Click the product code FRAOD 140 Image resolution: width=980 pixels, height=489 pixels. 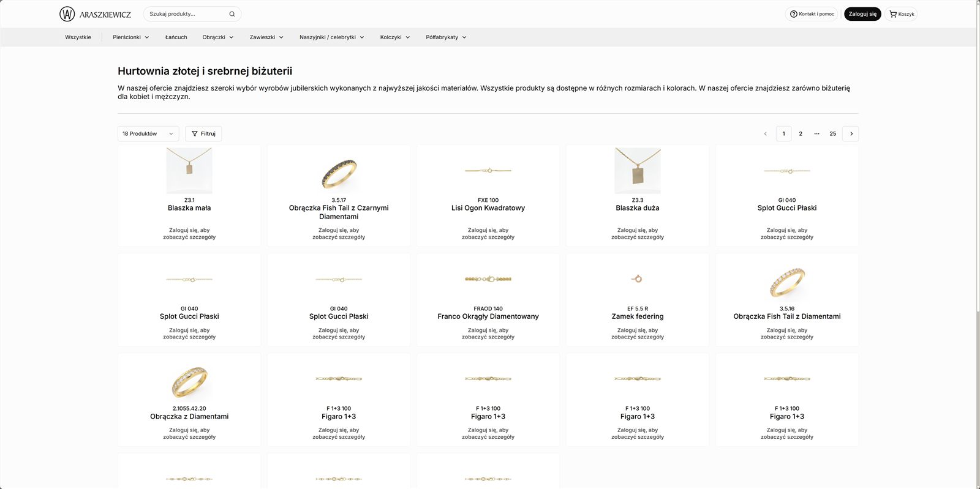coord(488,309)
